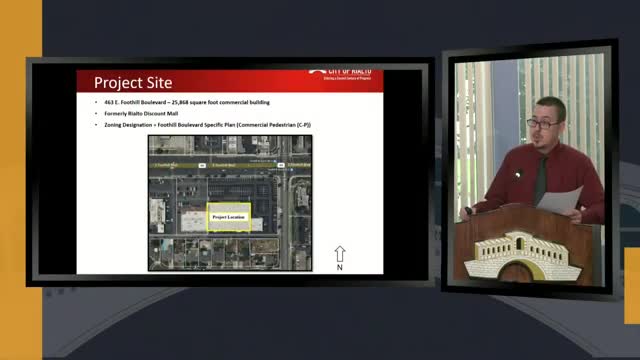Click the pin on the speaker's red shirt
Image resolution: width=640 pixels, height=360 pixels.
pyautogui.click(x=517, y=175)
